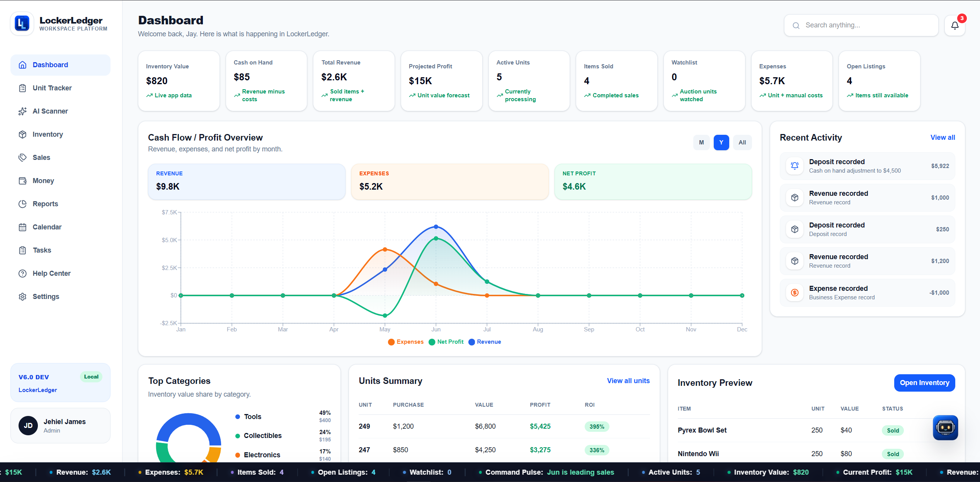Go to Inventory page from sidebar
Image resolution: width=980 pixels, height=482 pixels.
coord(60,134)
